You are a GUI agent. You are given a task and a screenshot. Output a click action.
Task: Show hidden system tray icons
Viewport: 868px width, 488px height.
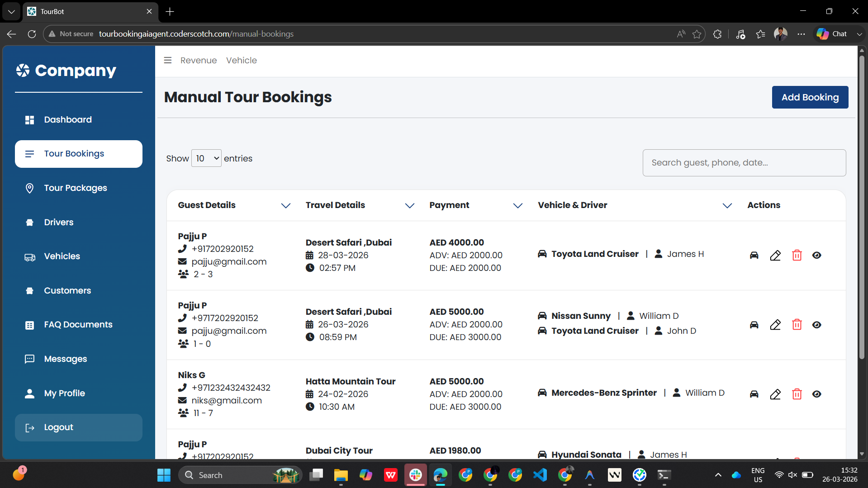[x=718, y=475]
